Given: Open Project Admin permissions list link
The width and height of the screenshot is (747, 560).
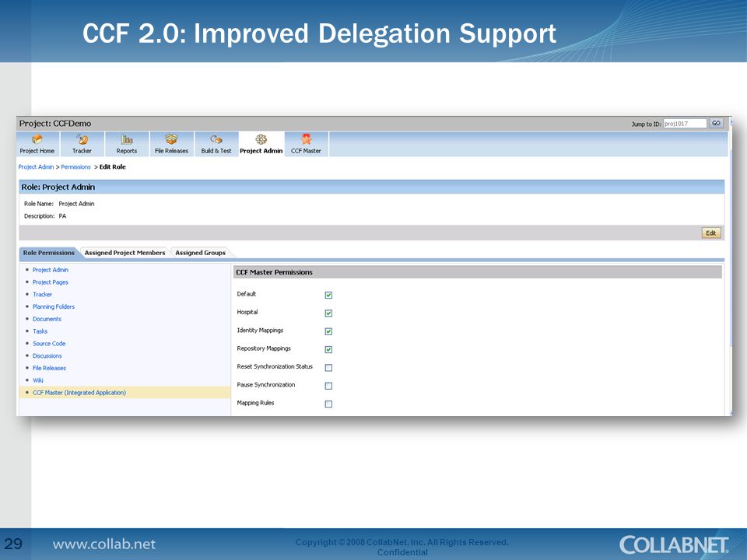Looking at the screenshot, I should click(x=51, y=270).
